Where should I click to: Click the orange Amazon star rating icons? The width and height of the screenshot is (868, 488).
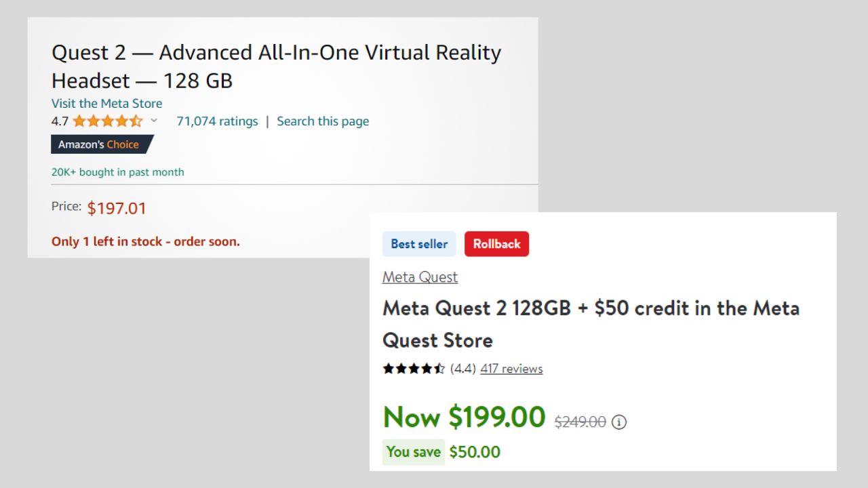coord(107,121)
